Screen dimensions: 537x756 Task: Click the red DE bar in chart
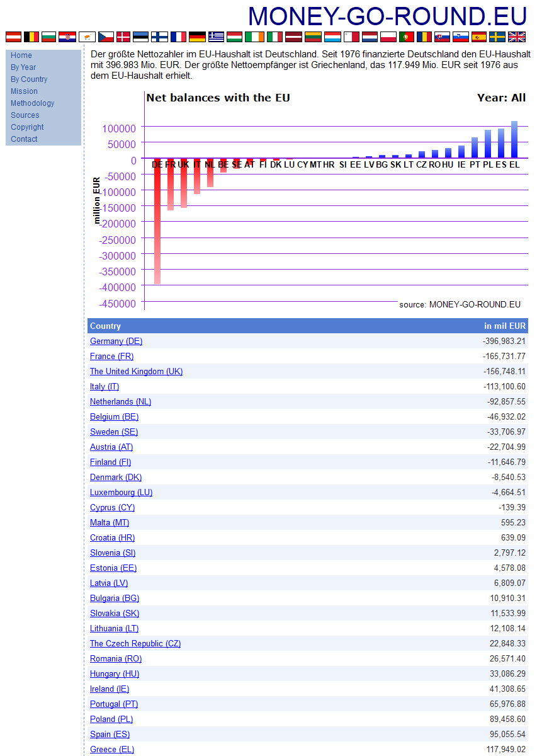tap(157, 220)
